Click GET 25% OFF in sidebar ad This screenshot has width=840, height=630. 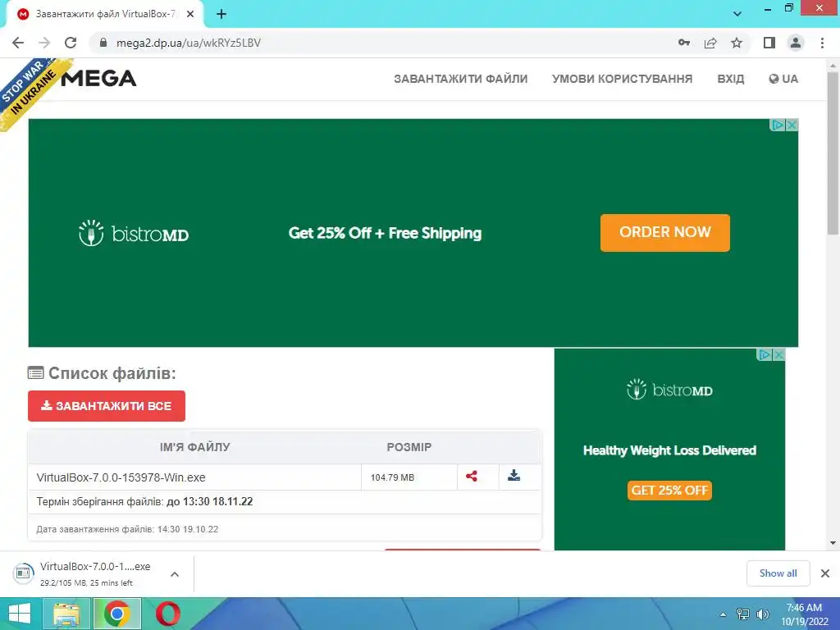coord(669,491)
